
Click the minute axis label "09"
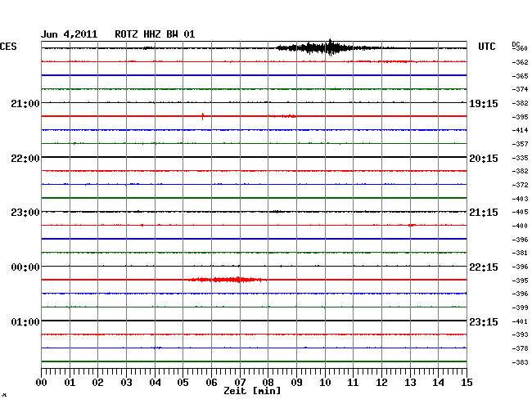click(296, 383)
